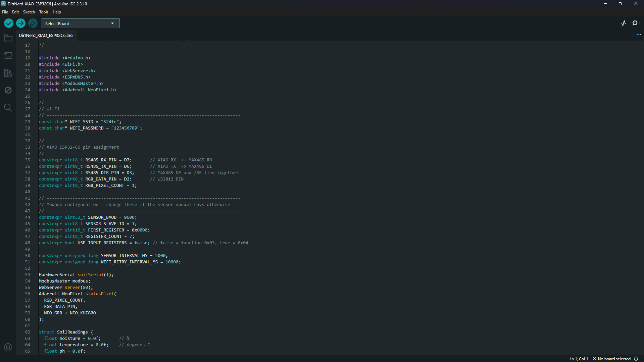Click line number 29 in gutter

coord(28,122)
